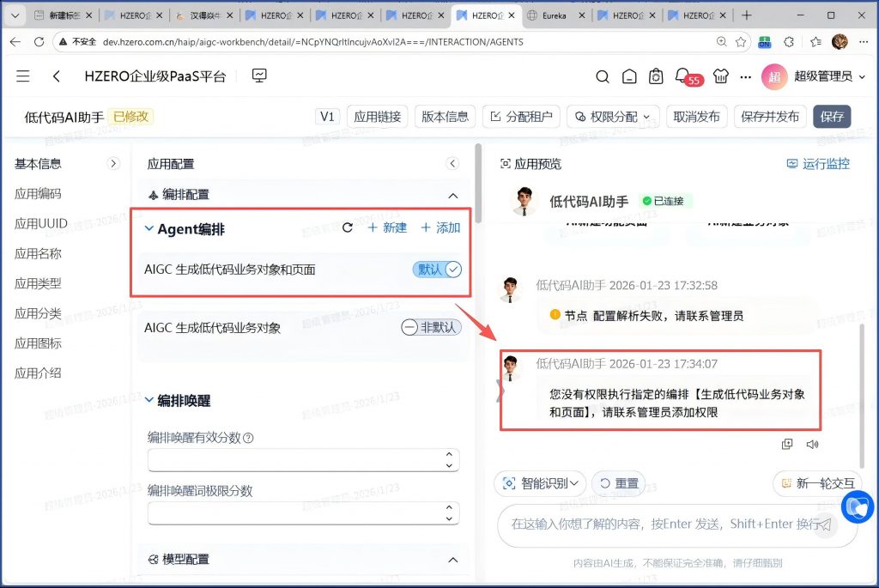Click the 运行监控 link
The width and height of the screenshot is (879, 588).
(x=818, y=164)
